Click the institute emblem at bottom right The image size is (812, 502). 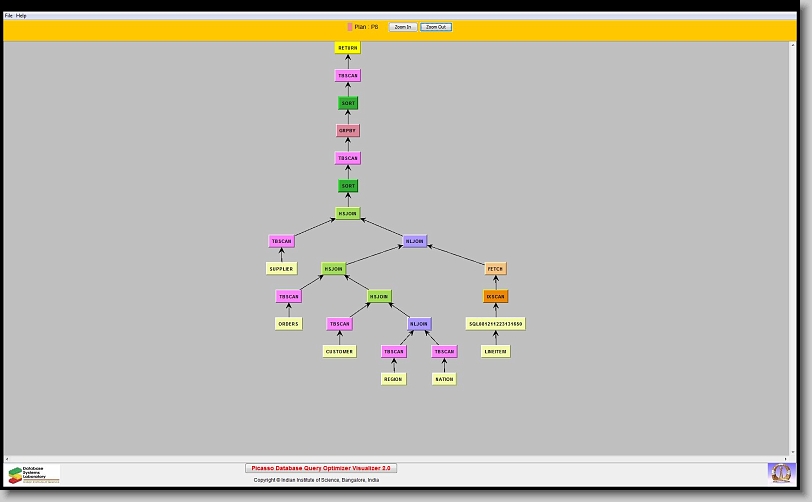click(x=779, y=472)
